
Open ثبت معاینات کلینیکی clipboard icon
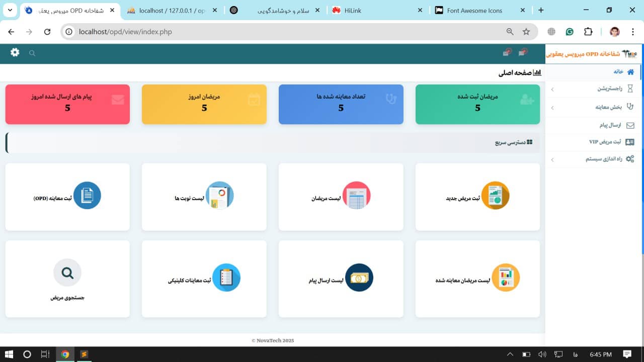point(226,278)
